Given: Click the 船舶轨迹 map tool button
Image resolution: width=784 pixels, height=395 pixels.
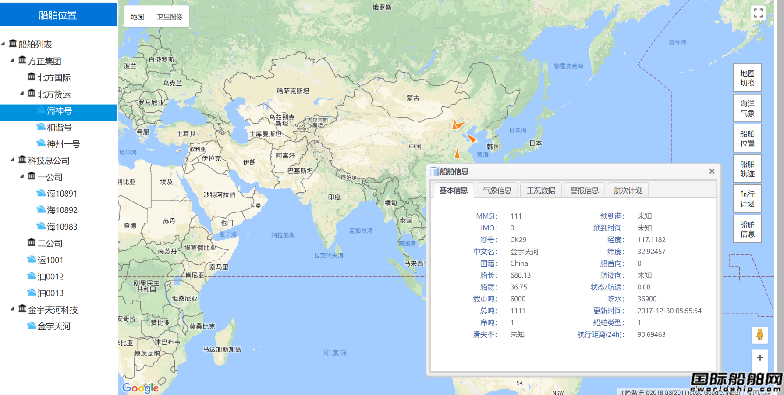Looking at the screenshot, I should coord(748,168).
